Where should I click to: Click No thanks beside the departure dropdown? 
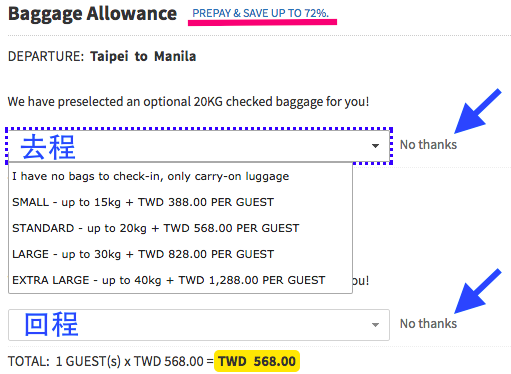pos(428,145)
